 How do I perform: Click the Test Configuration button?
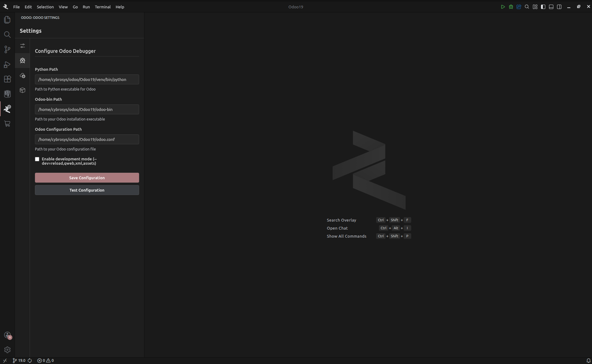(x=87, y=190)
